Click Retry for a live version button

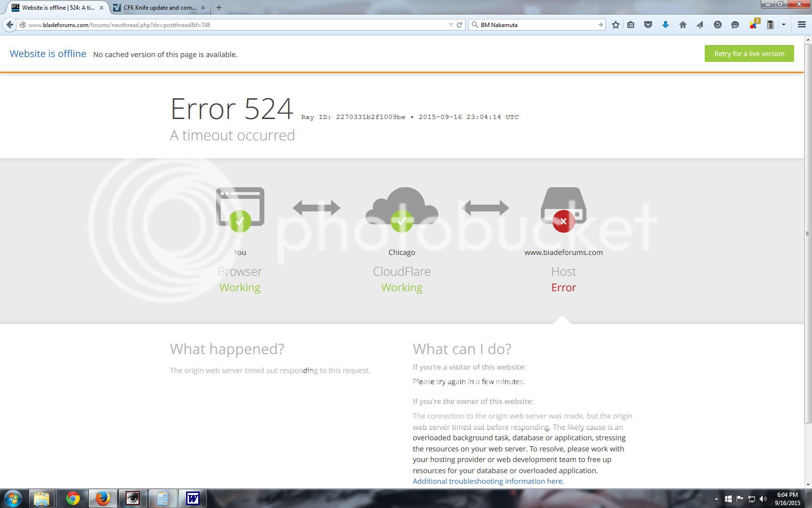tap(749, 54)
